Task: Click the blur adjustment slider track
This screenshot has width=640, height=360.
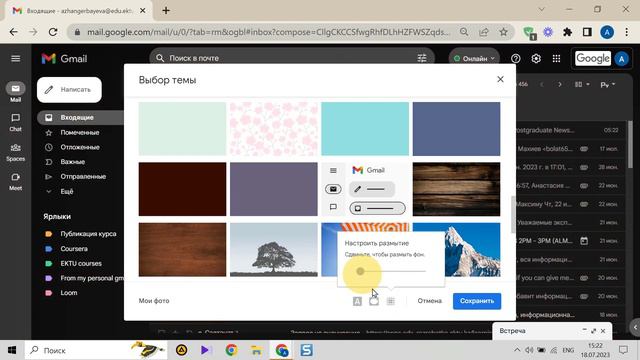Action: click(x=393, y=271)
